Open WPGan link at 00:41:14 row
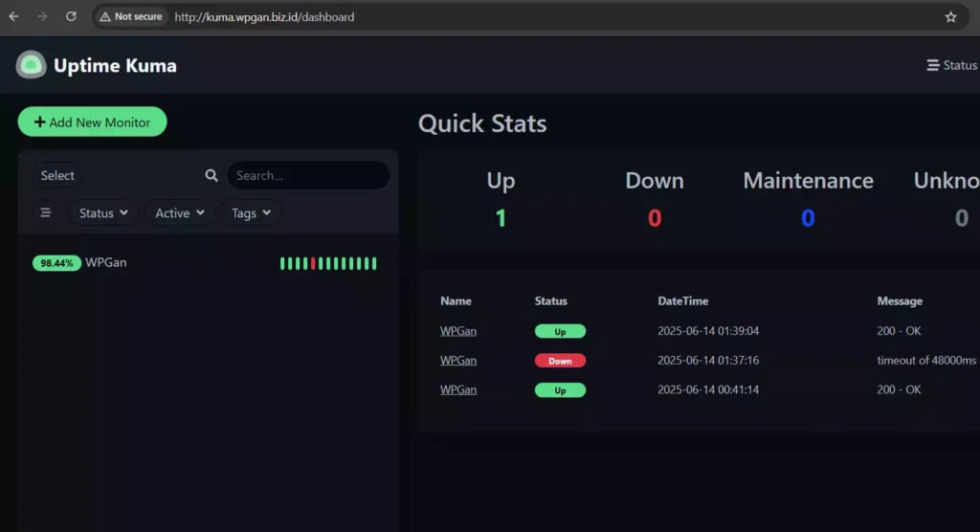Viewport: 980px width, 532px height. (458, 389)
